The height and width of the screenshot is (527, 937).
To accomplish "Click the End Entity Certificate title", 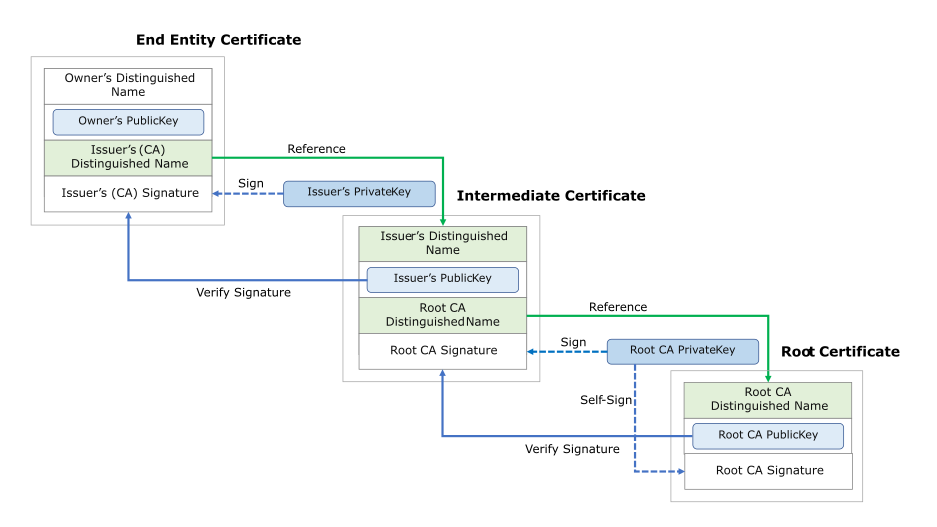I will (x=218, y=40).
